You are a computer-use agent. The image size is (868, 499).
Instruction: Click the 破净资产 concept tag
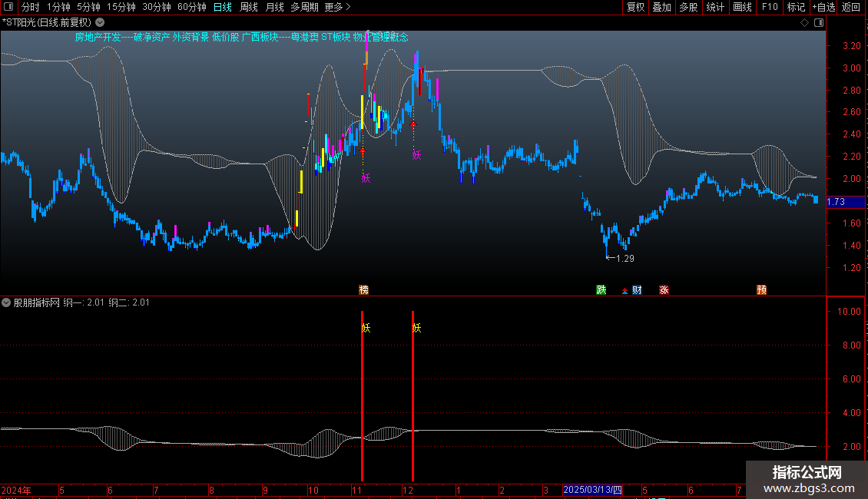(151, 37)
